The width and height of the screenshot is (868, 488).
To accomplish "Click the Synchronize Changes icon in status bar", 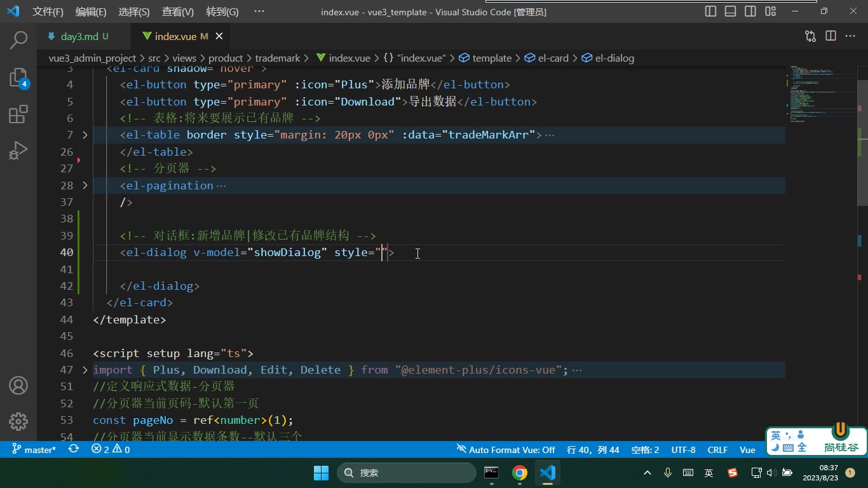I will point(74,449).
